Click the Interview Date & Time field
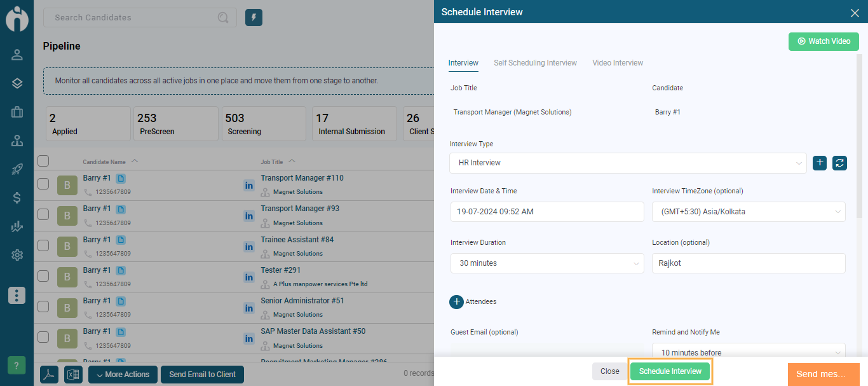This screenshot has height=386, width=868. [x=547, y=212]
